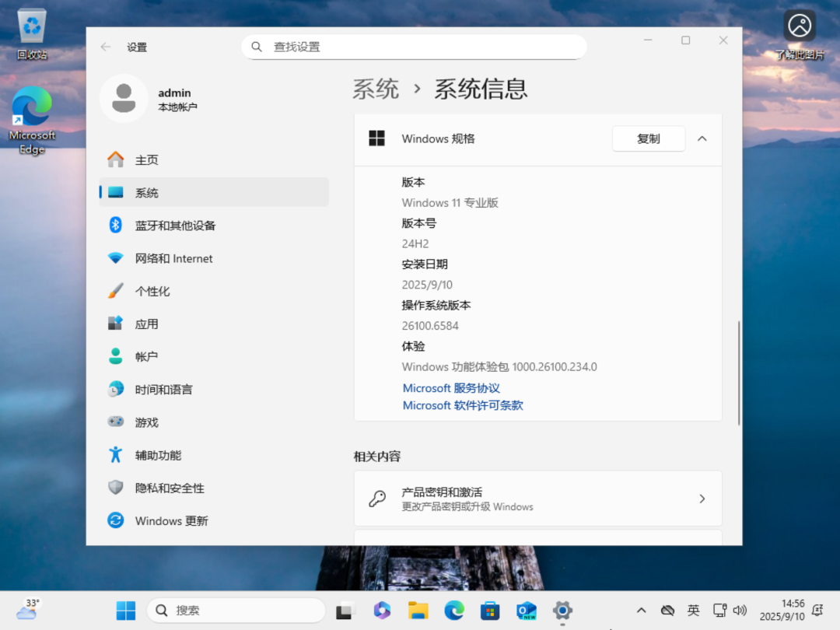Open 蓝牙和其他设备 settings

(214, 225)
